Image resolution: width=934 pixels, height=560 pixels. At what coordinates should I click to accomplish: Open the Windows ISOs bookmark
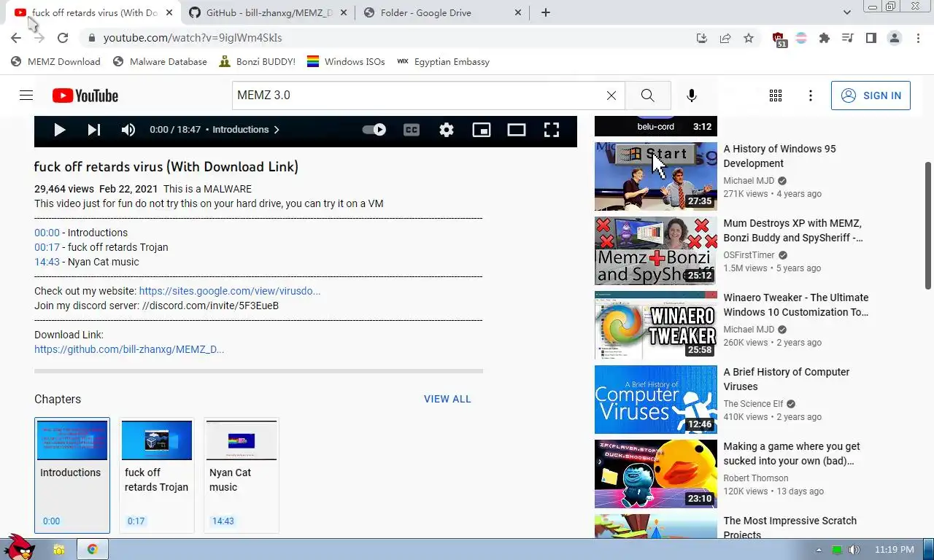(x=346, y=62)
